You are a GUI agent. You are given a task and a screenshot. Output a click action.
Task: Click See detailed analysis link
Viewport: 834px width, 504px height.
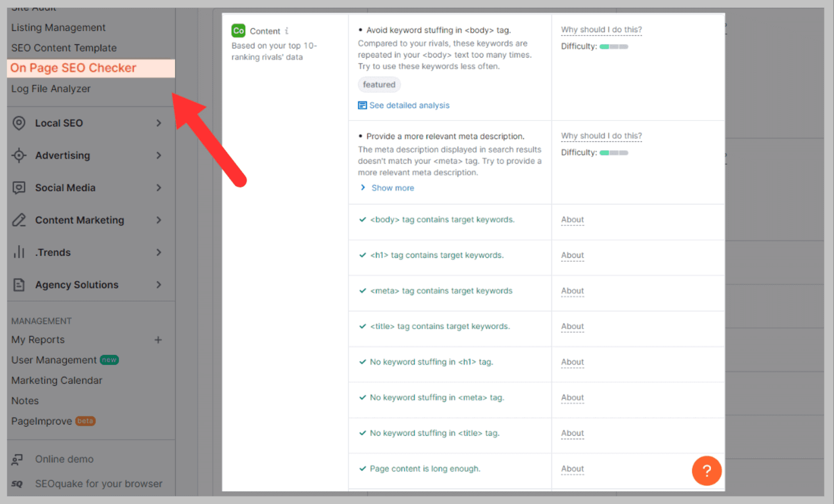point(409,105)
